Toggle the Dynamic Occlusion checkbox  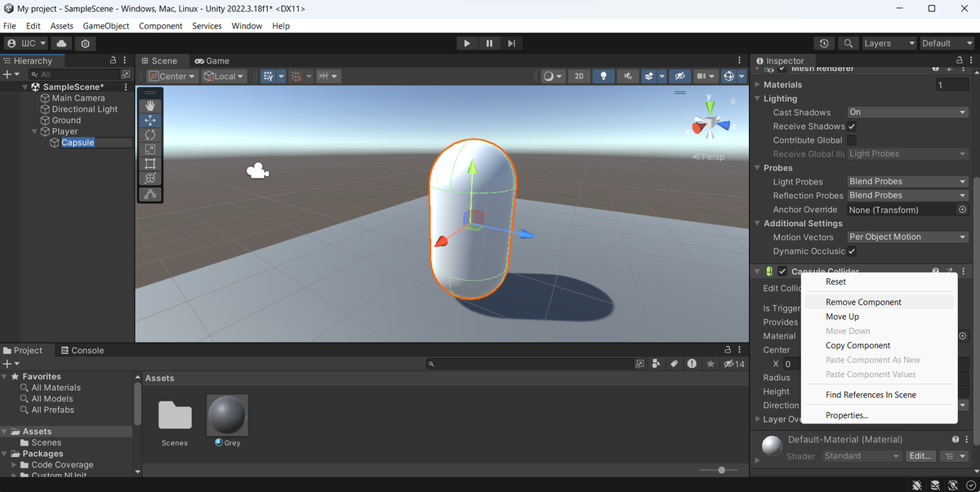(x=852, y=251)
